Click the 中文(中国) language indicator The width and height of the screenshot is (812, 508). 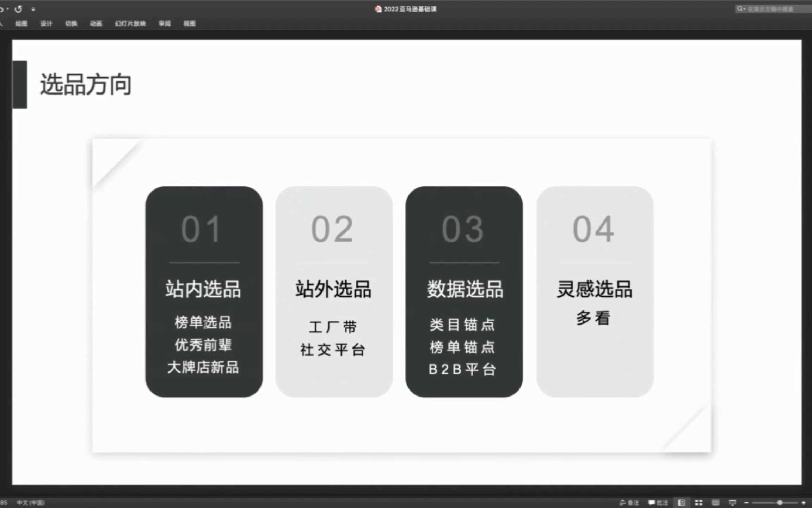31,502
